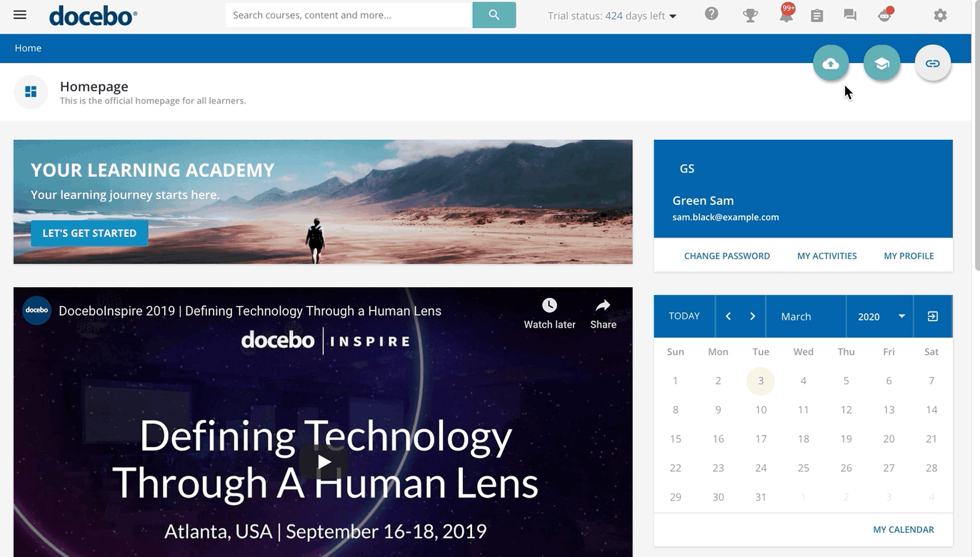Play the DoceboInspire video
Image resolution: width=980 pixels, height=557 pixels.
tap(323, 462)
